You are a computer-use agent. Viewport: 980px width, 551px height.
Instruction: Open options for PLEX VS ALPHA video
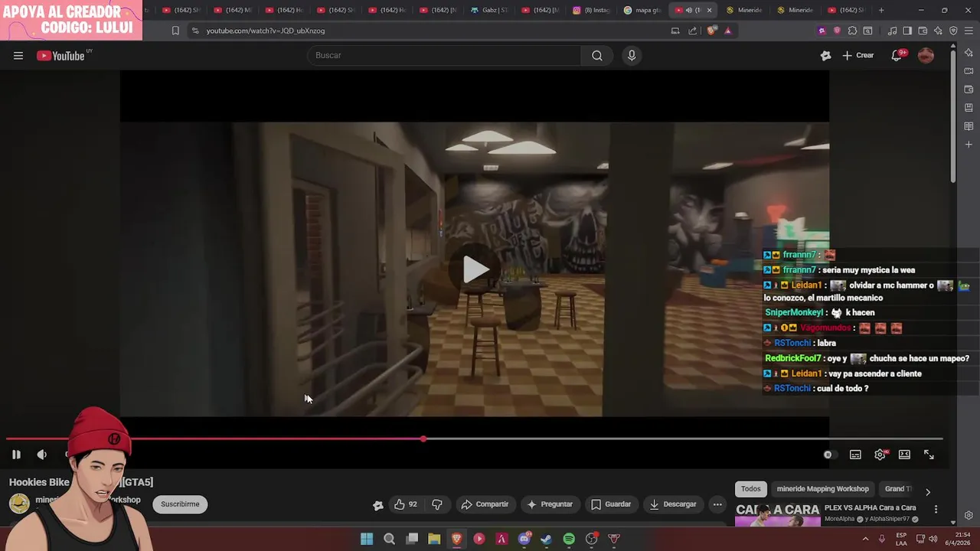click(x=936, y=509)
